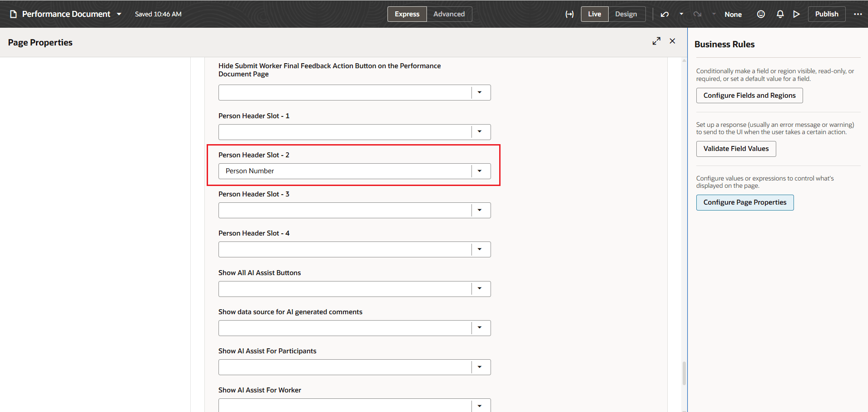Switch to Design mode
The width and height of the screenshot is (868, 412).
(x=626, y=14)
